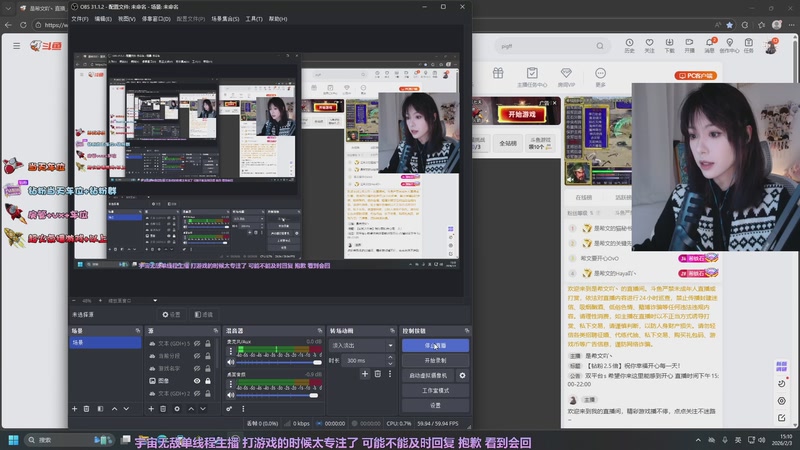Delete the selected scene with the trash icon
This screenshot has width=800, height=450.
point(87,409)
